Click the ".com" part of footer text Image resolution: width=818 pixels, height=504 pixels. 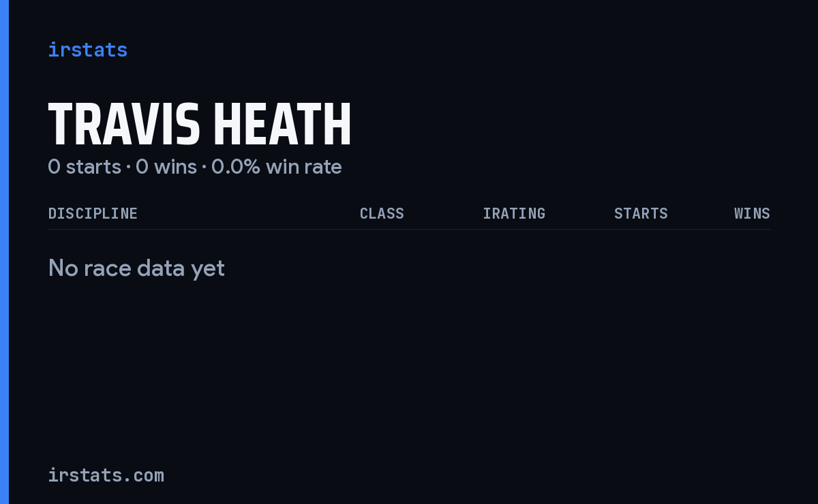[147, 475]
